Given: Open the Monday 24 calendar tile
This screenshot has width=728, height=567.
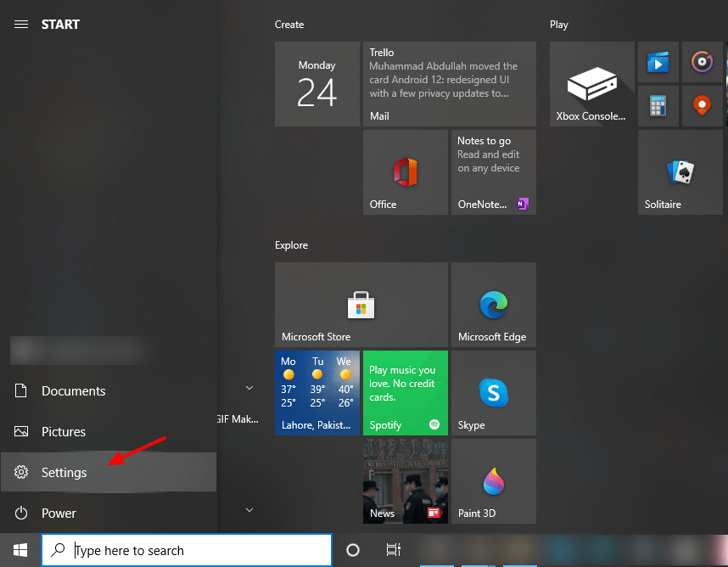Looking at the screenshot, I should [317, 84].
